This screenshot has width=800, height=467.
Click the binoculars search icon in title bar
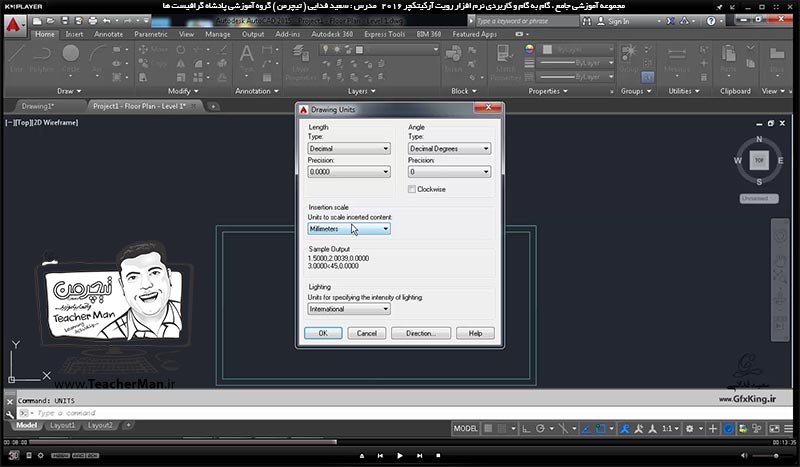[x=587, y=21]
